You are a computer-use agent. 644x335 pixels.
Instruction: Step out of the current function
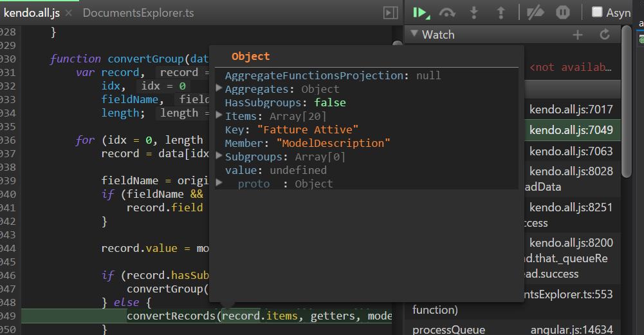(501, 12)
